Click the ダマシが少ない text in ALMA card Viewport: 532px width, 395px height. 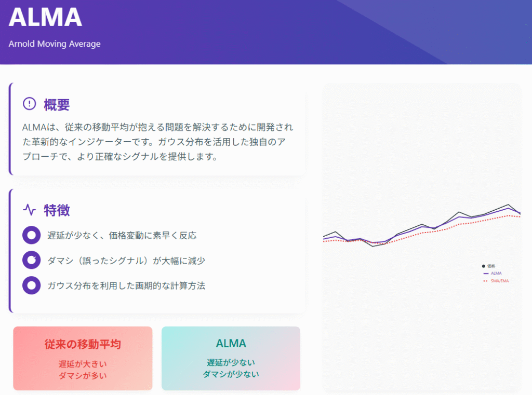pyautogui.click(x=231, y=374)
